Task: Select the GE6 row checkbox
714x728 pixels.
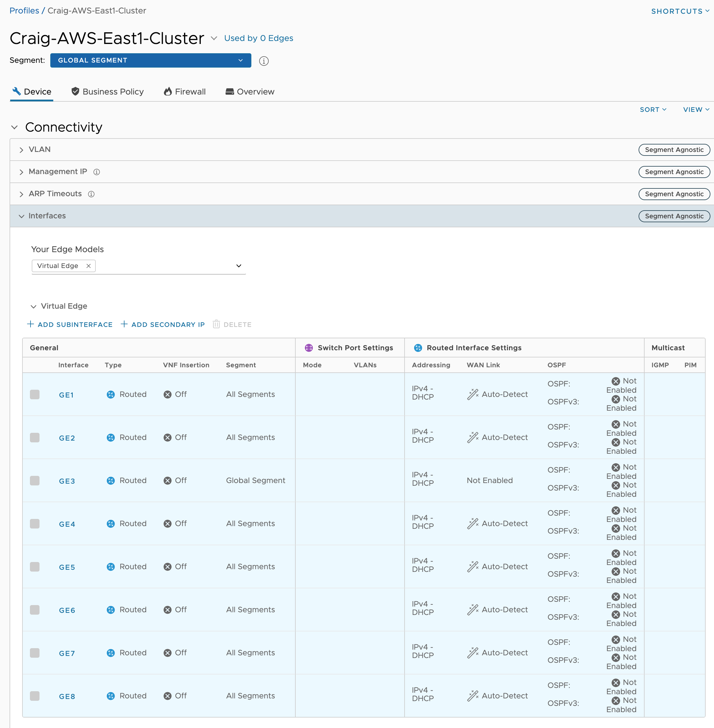Action: pos(34,610)
